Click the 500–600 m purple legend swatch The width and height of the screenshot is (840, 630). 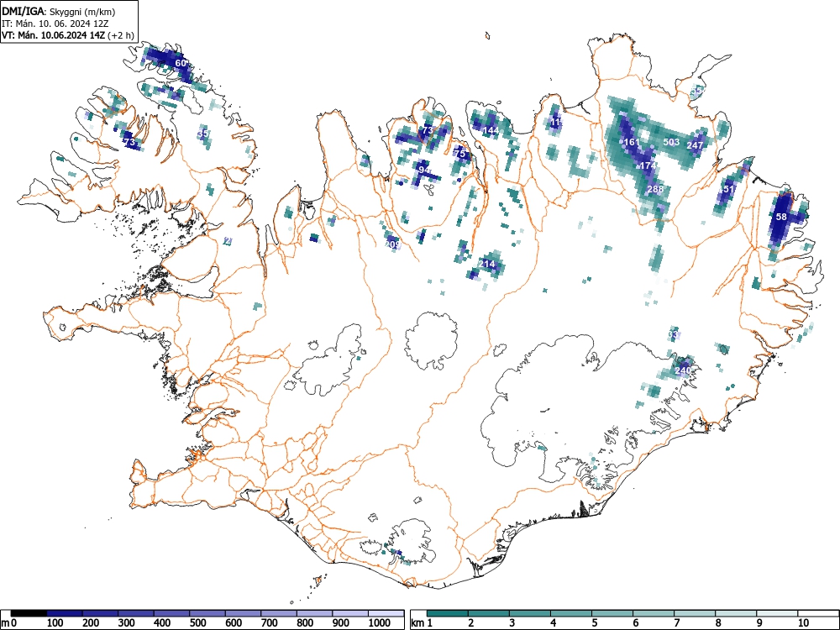[x=207, y=613]
